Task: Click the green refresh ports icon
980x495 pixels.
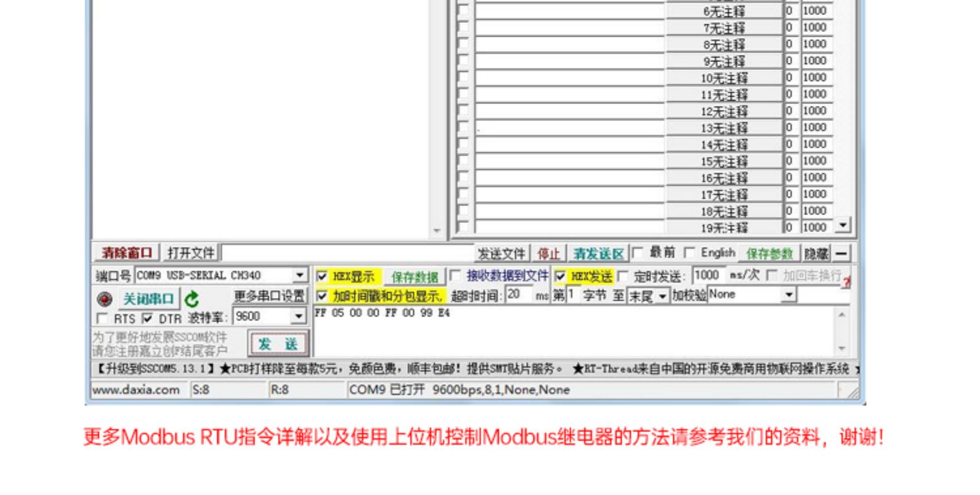Action: click(191, 299)
